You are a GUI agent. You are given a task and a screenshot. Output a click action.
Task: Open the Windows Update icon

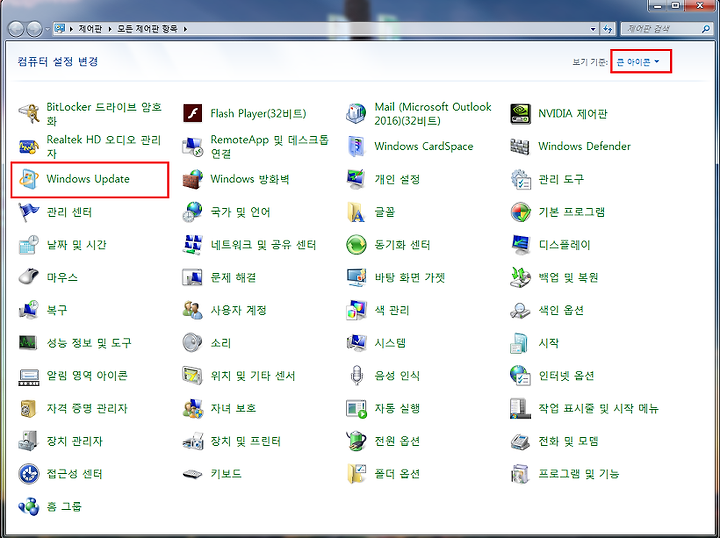pos(29,179)
